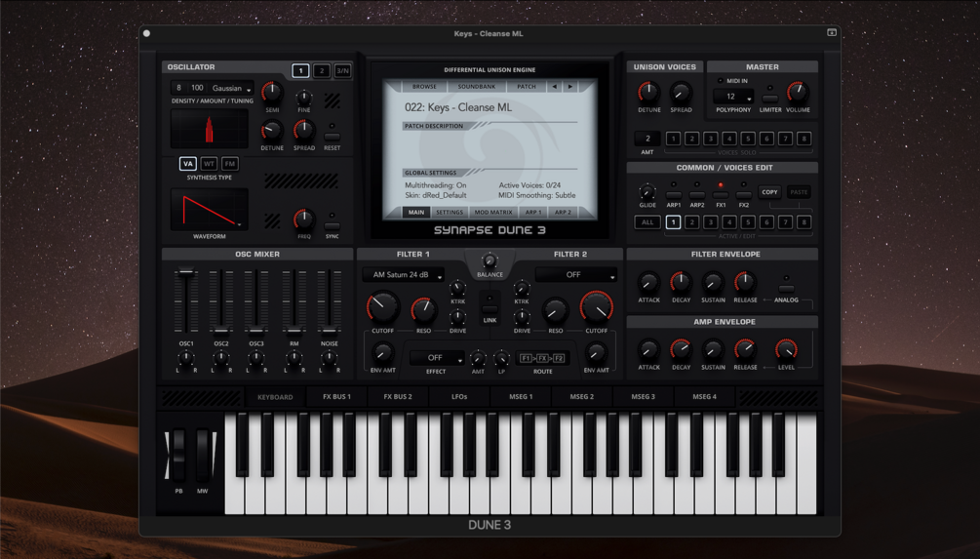This screenshot has height=559, width=980.
Task: Click the Filter 1 RESO knob
Action: point(423,309)
